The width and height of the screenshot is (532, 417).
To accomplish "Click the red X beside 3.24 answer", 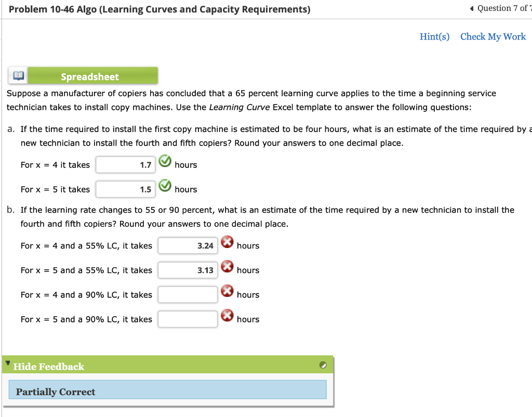I will point(228,242).
